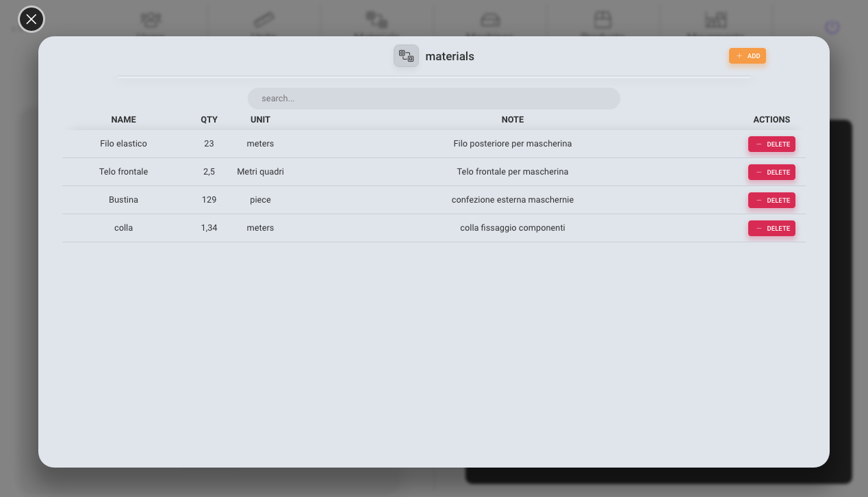Click the power icon in the top bar
This screenshot has height=497, width=868.
point(832,27)
